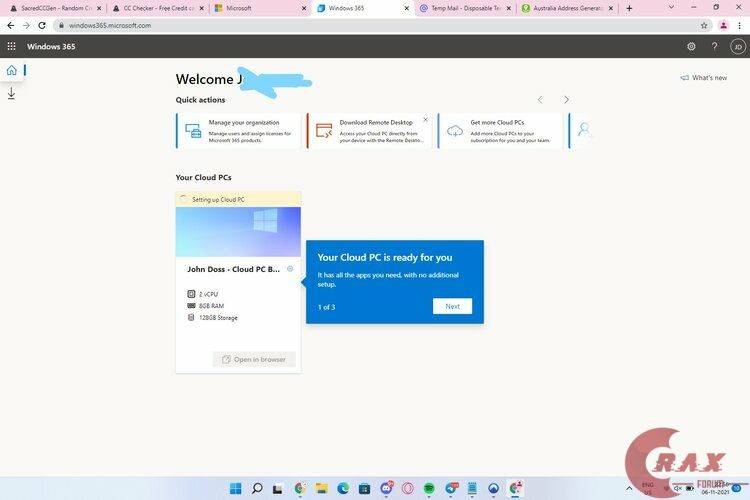Switch to the SacredCCGen browser tab
This screenshot has height=500, width=750.
click(56, 8)
